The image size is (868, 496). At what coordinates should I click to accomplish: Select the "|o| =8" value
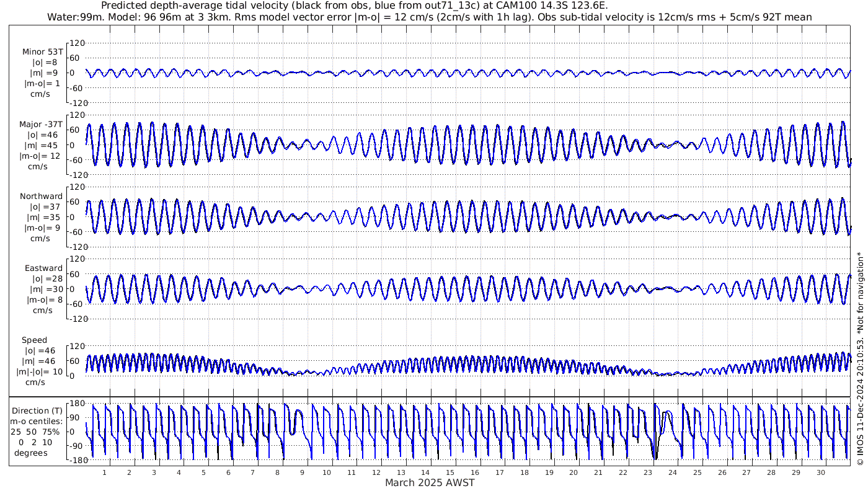click(45, 62)
